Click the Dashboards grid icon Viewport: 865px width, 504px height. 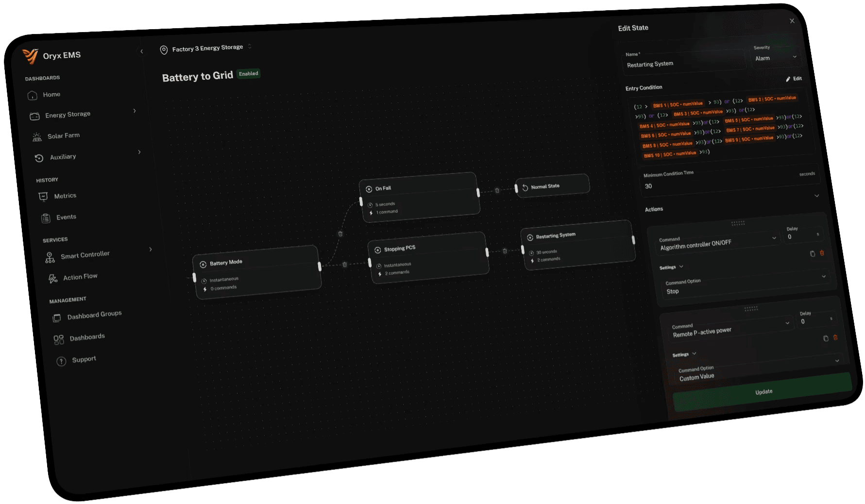pos(59,340)
